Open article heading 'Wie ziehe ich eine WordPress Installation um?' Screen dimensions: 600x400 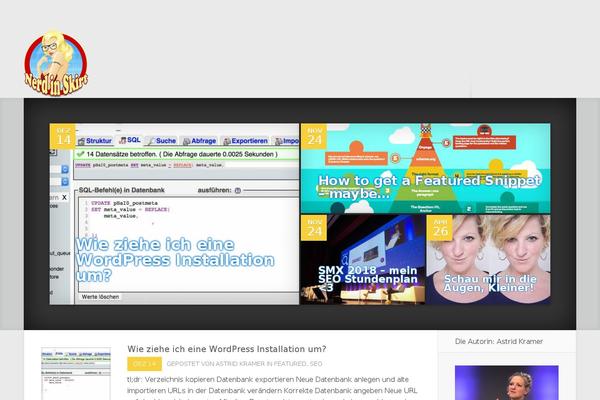pos(227,349)
